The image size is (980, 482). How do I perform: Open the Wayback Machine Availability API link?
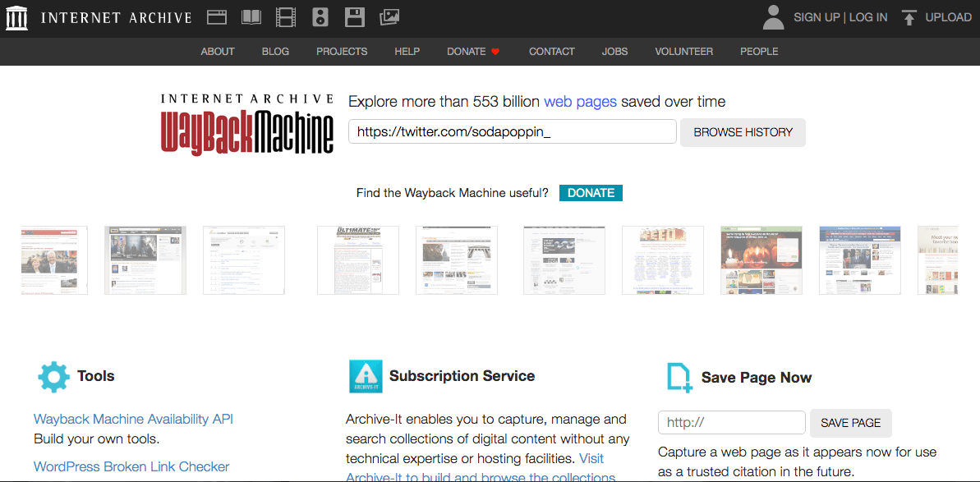[x=133, y=419]
